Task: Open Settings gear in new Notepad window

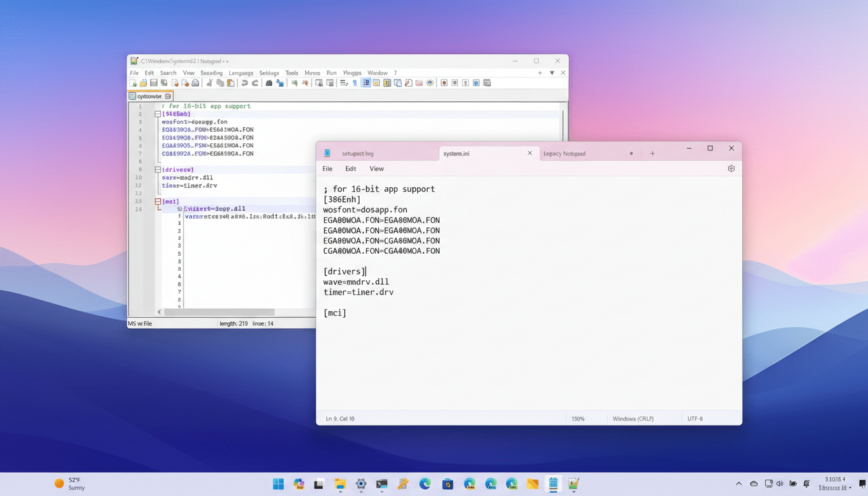Action: (731, 168)
